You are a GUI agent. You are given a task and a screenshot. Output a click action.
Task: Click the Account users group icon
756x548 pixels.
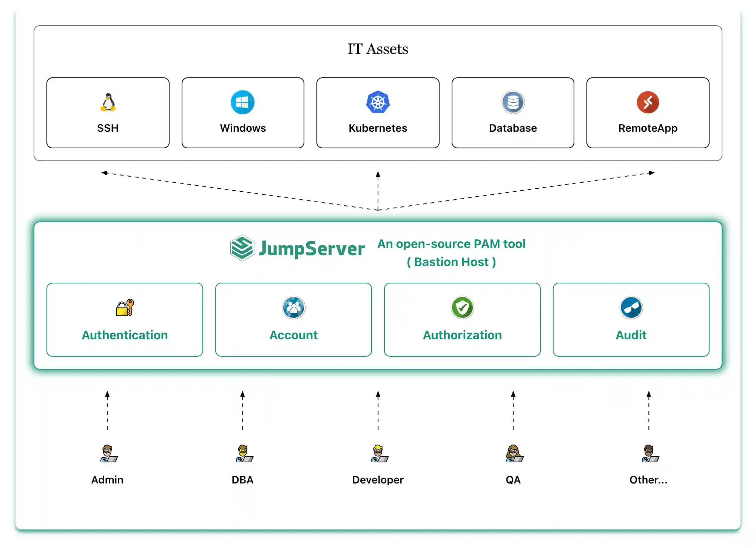coord(293,308)
